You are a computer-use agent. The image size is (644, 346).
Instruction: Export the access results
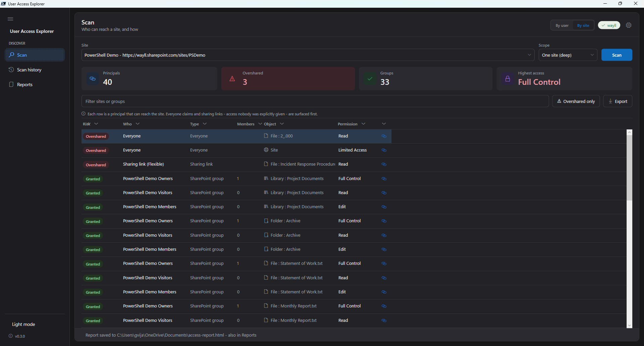tap(618, 101)
